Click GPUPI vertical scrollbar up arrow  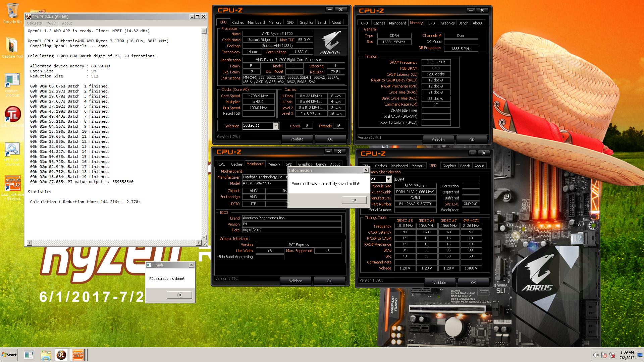[204, 31]
